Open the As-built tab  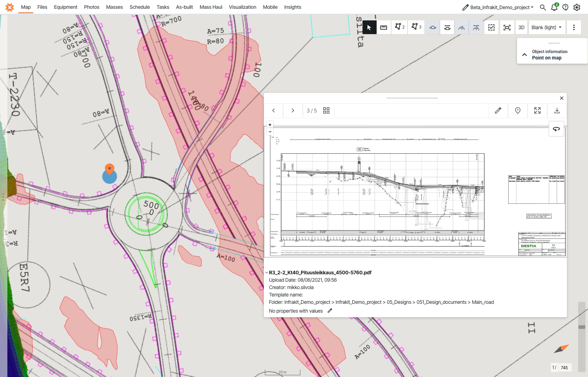[x=184, y=7]
